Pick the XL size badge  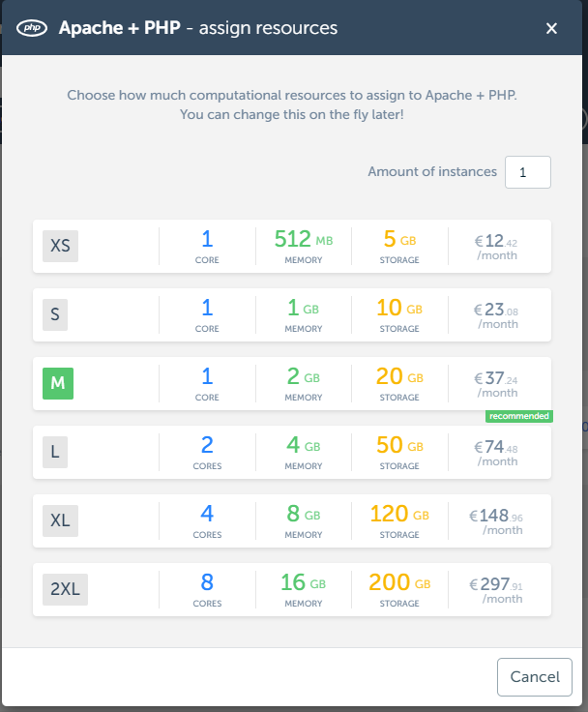click(60, 520)
